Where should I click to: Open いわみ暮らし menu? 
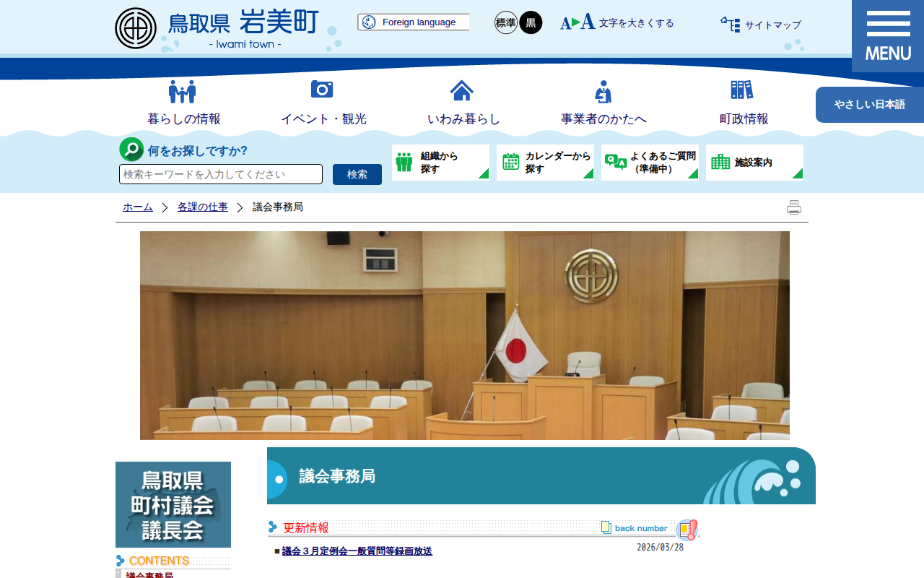(463, 103)
